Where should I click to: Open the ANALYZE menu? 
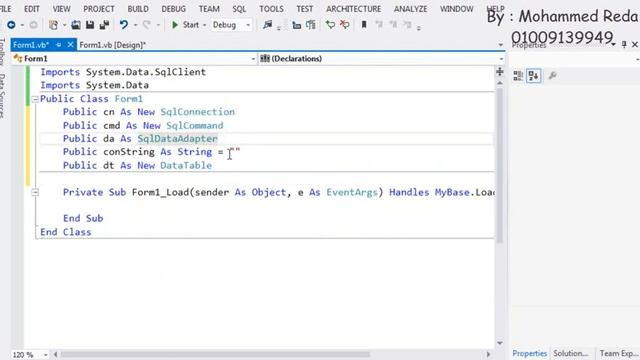[x=411, y=9]
